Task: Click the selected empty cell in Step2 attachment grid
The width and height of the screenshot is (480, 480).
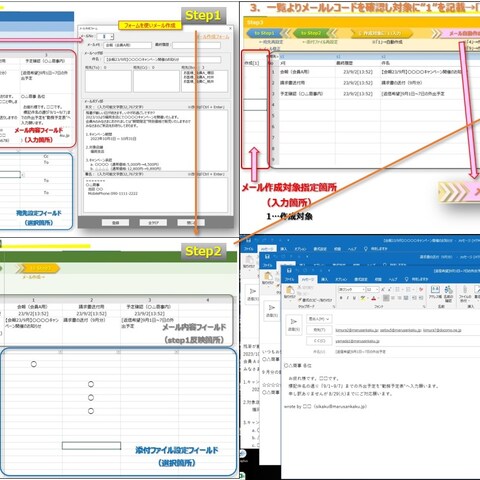Action: click(x=91, y=446)
